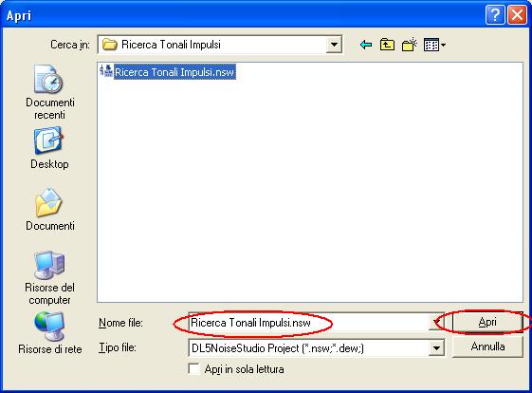Enable Apri in sola lettura checkbox
This screenshot has height=393, width=532.
pos(193,369)
